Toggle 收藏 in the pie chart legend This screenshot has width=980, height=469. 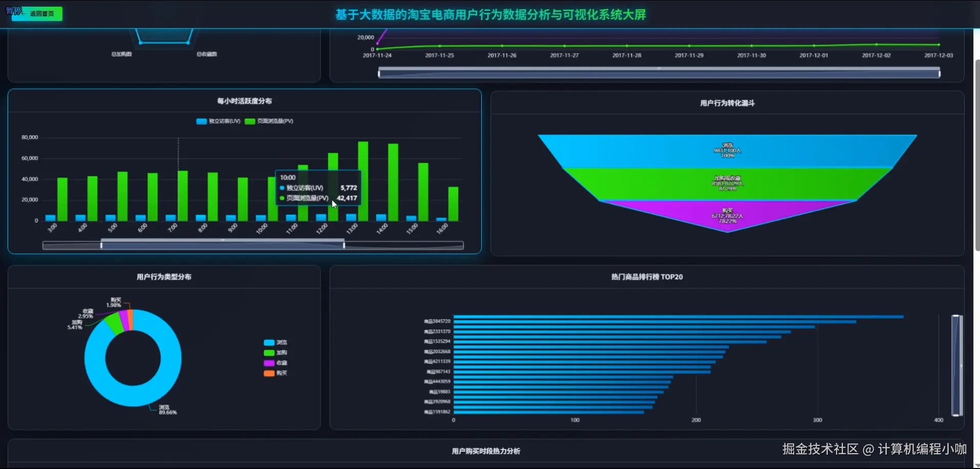tap(275, 363)
